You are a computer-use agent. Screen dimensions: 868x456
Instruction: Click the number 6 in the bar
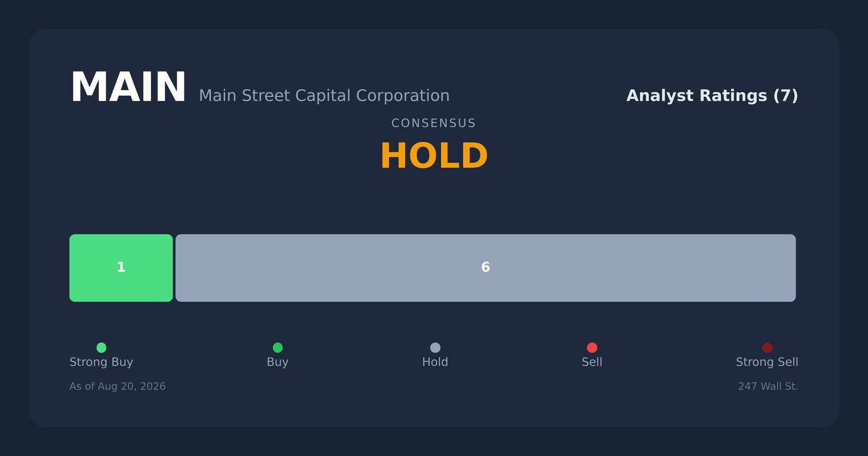(x=486, y=268)
